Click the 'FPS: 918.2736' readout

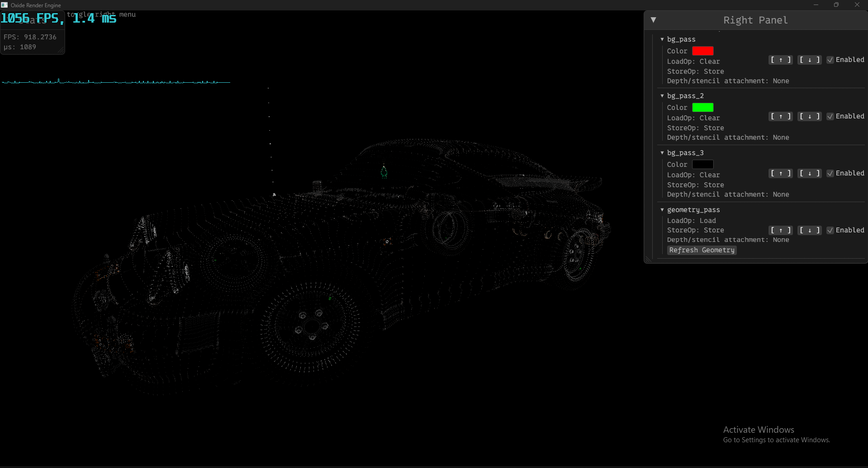click(30, 37)
